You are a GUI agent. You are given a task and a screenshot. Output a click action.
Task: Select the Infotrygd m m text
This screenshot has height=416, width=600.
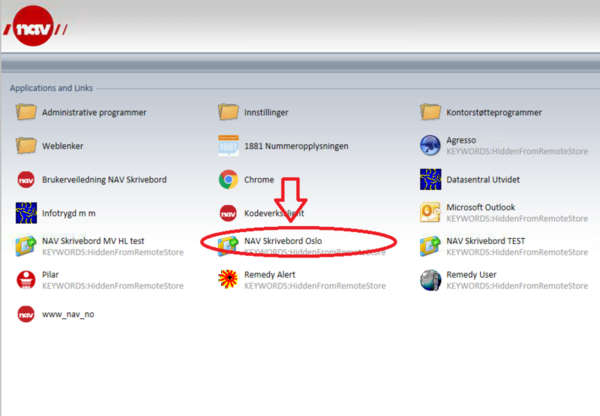[69, 214]
